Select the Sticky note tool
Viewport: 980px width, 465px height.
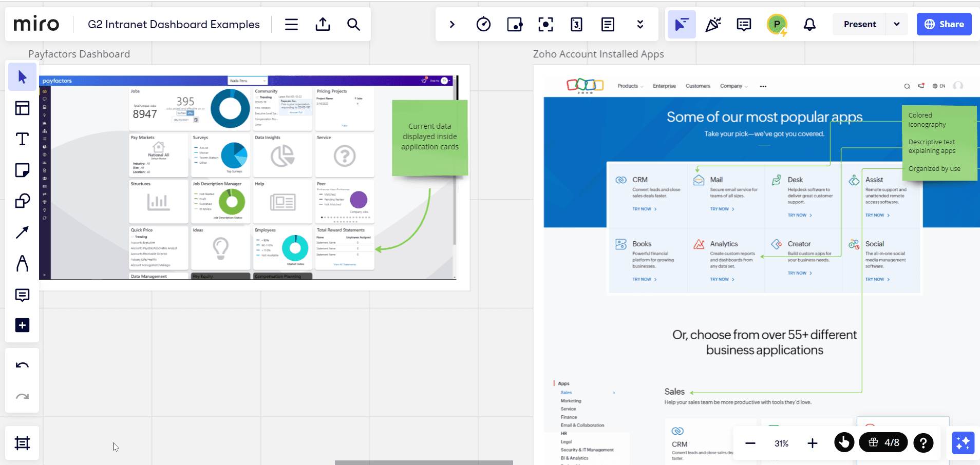(22, 170)
